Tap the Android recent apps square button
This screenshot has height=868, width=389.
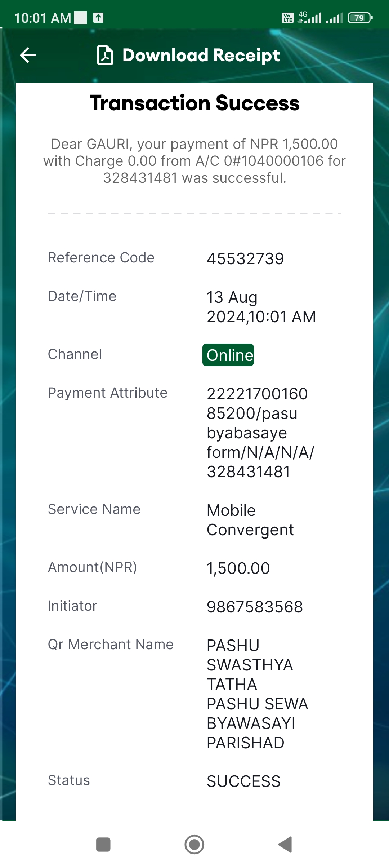(103, 844)
